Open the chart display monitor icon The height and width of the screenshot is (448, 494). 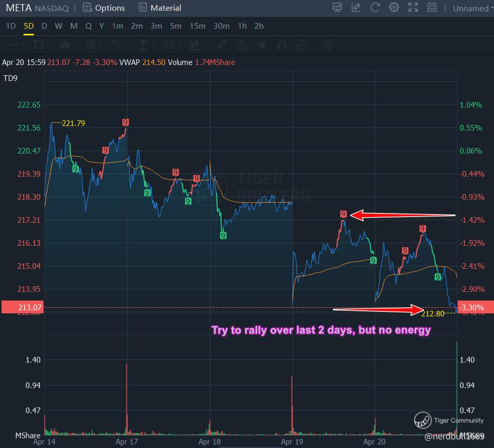(x=337, y=8)
